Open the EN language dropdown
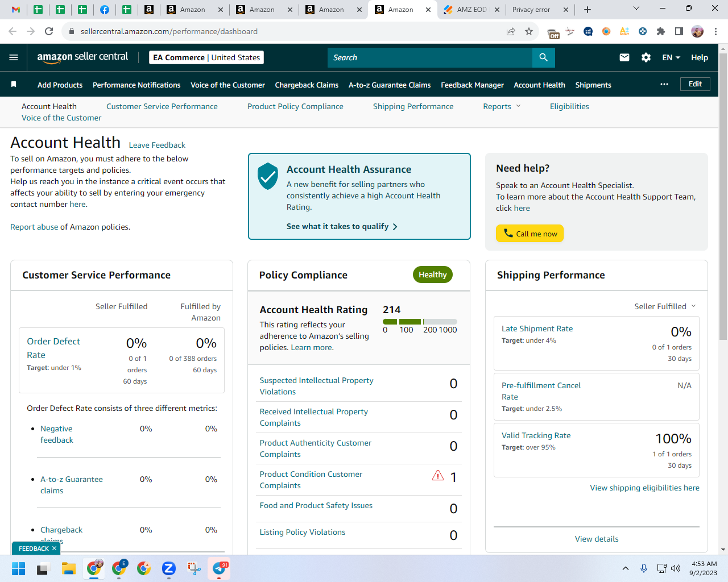The height and width of the screenshot is (582, 728). [671, 57]
